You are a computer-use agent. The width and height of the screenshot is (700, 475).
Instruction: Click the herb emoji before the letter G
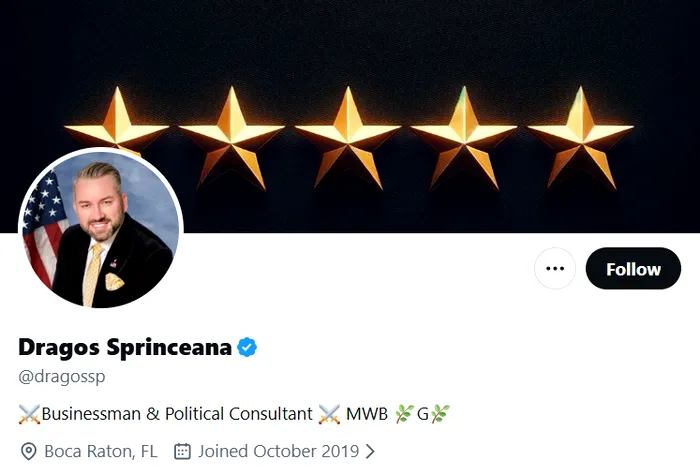click(x=404, y=413)
